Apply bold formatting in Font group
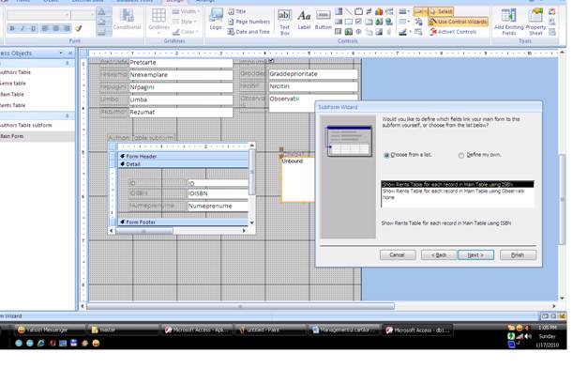The width and height of the screenshot is (588, 368). [11, 28]
